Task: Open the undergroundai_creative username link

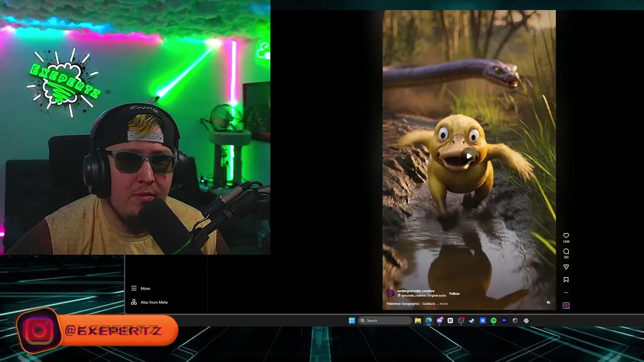Action: 416,291
